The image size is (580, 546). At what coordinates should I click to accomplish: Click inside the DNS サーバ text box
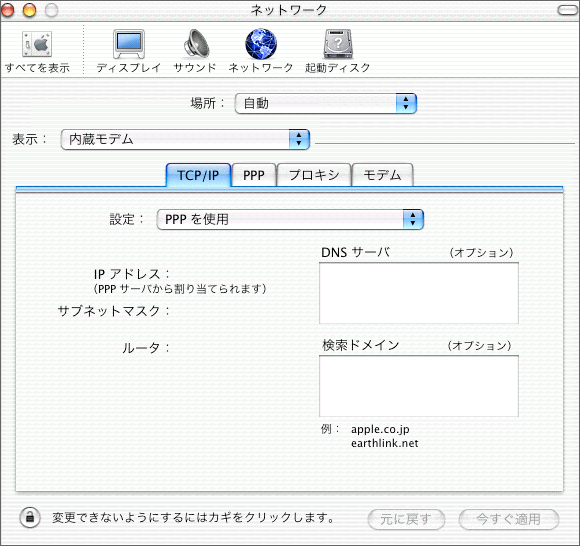(x=419, y=293)
